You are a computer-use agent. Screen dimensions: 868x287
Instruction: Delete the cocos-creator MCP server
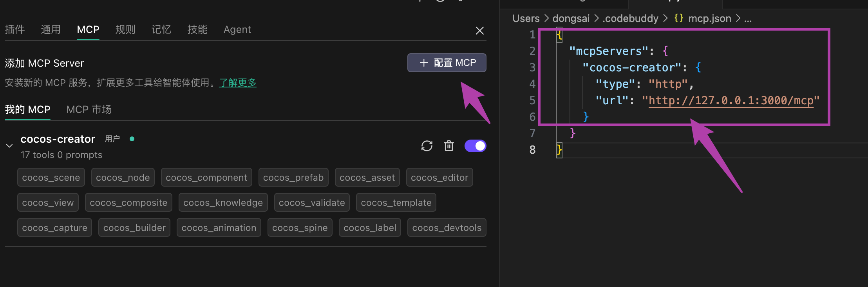coord(449,146)
